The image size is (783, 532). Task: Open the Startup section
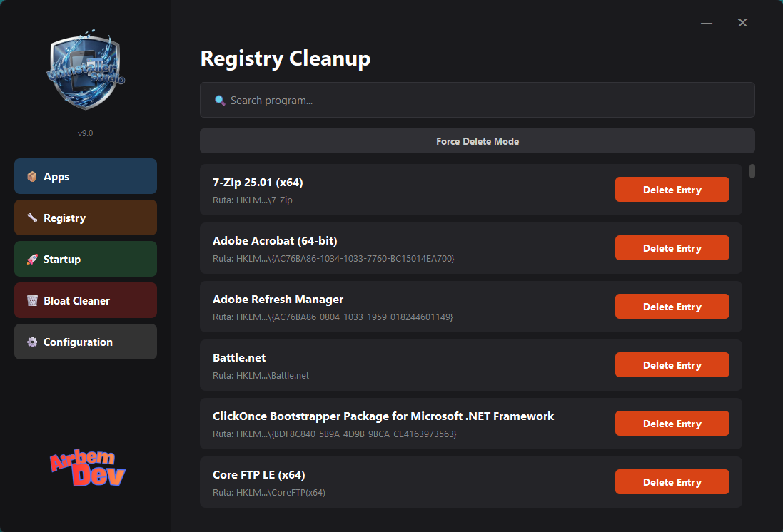pos(86,259)
